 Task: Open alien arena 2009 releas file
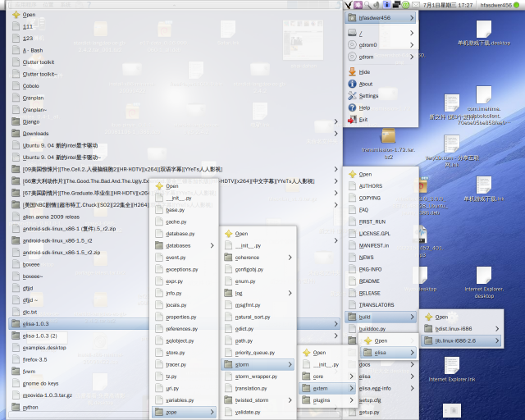point(51,217)
